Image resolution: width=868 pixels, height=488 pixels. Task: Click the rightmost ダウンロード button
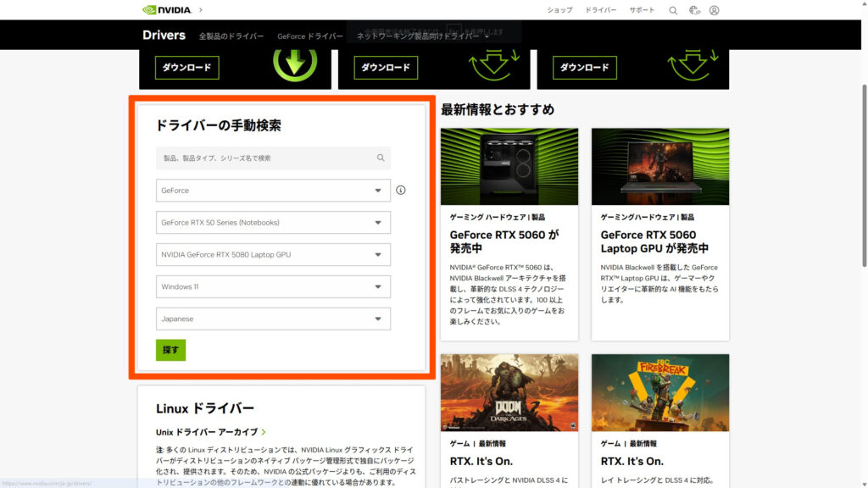tap(585, 68)
